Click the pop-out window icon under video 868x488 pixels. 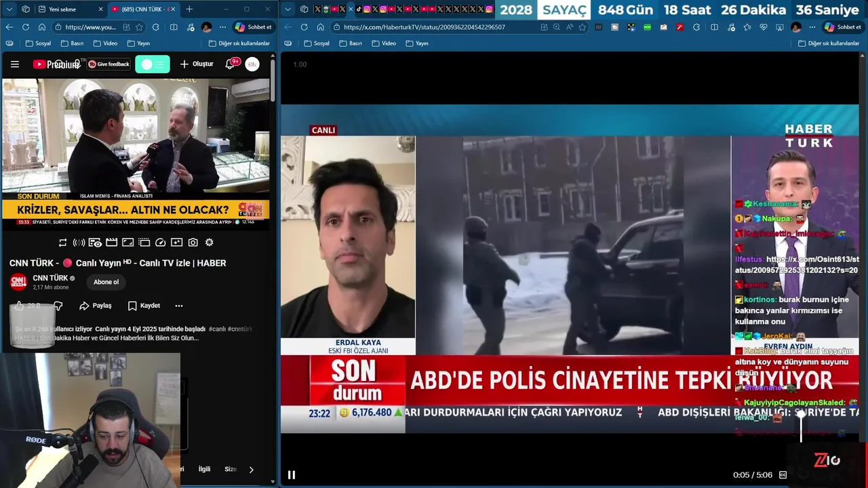[144, 243]
